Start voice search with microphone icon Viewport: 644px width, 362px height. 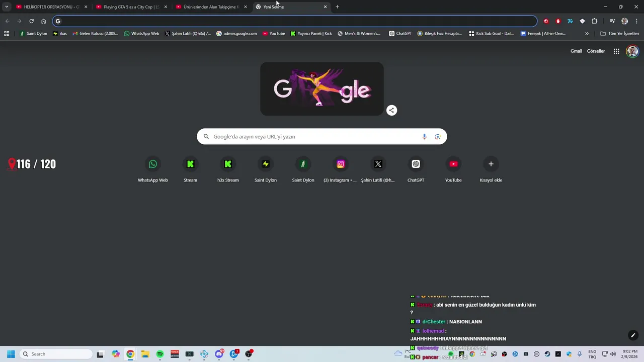[424, 137]
